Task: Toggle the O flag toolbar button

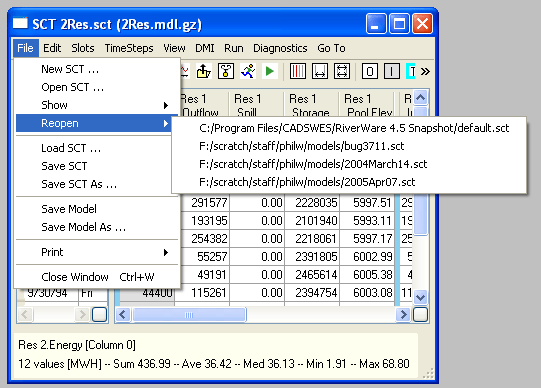Action: tap(370, 71)
